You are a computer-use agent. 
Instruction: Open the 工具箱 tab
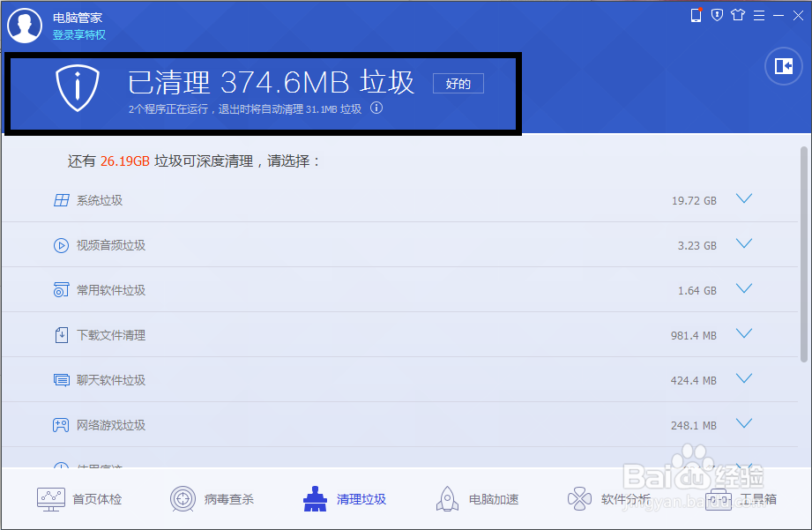[741, 499]
